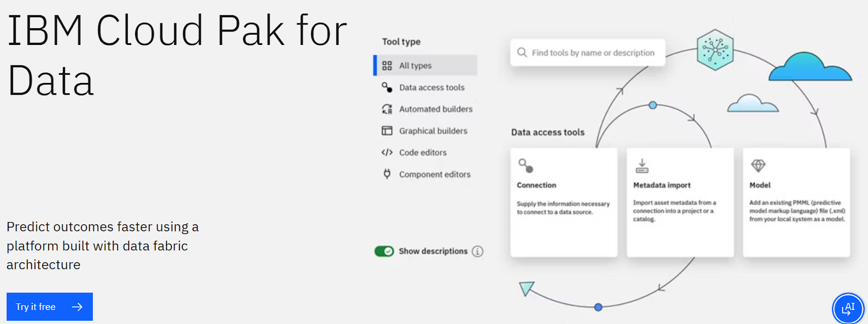Click the Model diamond icon
The image size is (868, 324).
pos(758,165)
